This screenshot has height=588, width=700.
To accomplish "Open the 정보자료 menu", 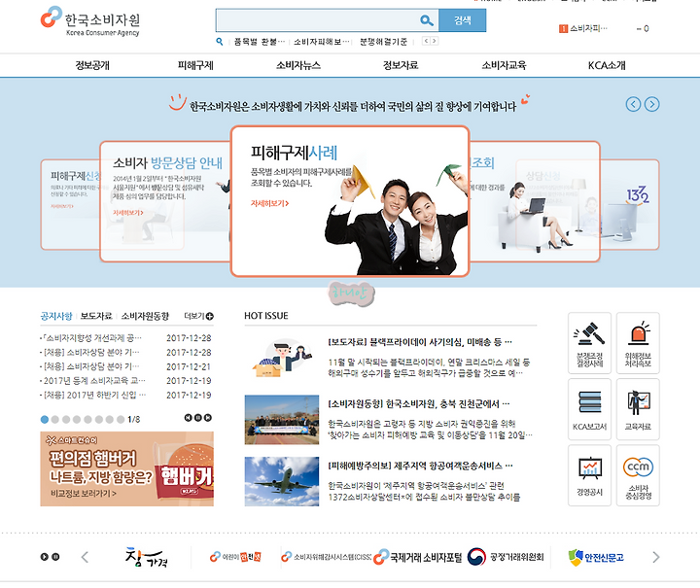I will [401, 65].
